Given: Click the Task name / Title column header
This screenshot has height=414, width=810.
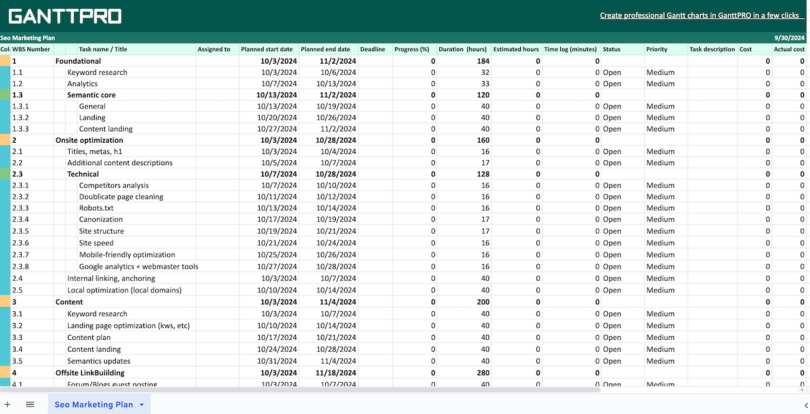Looking at the screenshot, I should 103,49.
